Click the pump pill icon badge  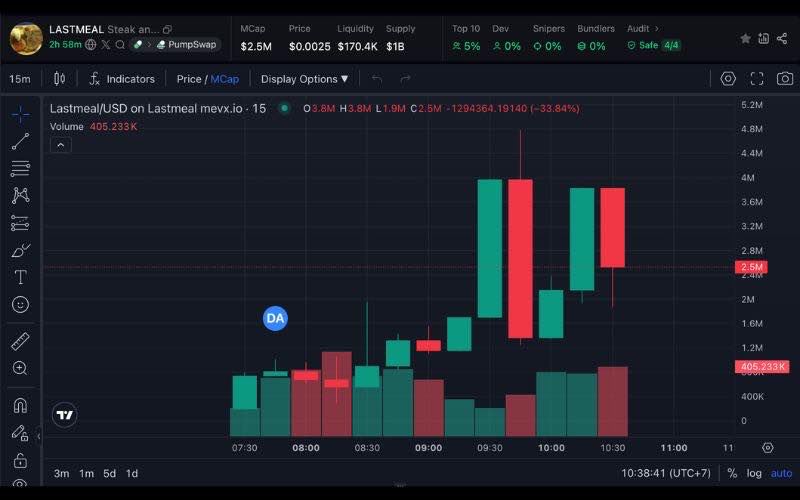(x=137, y=44)
